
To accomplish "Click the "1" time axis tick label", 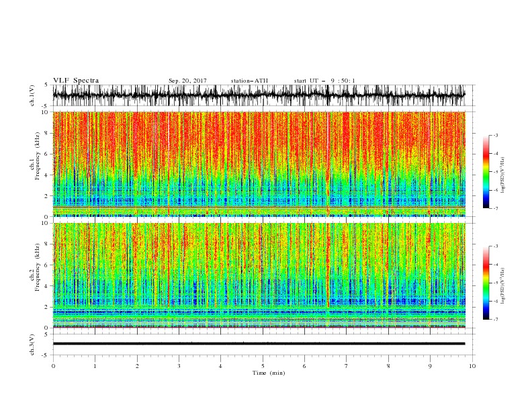I will pyautogui.click(x=95, y=366).
